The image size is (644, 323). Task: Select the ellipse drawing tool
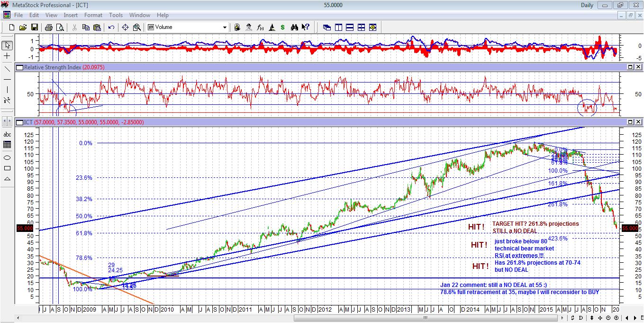(x=7, y=157)
